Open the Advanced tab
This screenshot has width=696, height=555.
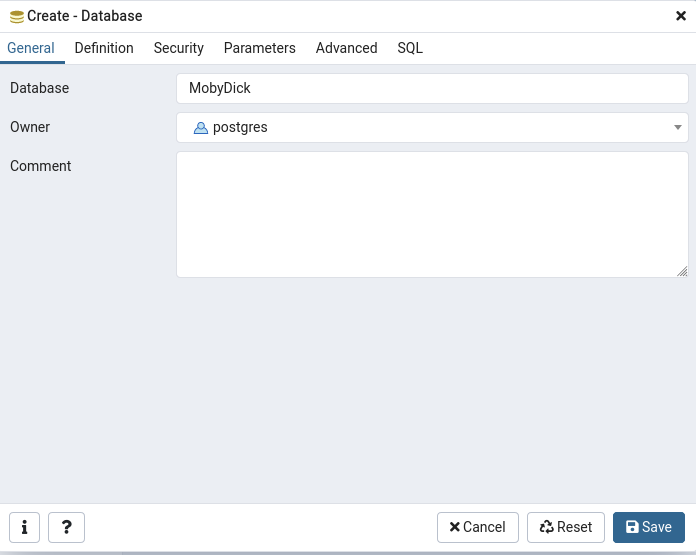(x=347, y=48)
